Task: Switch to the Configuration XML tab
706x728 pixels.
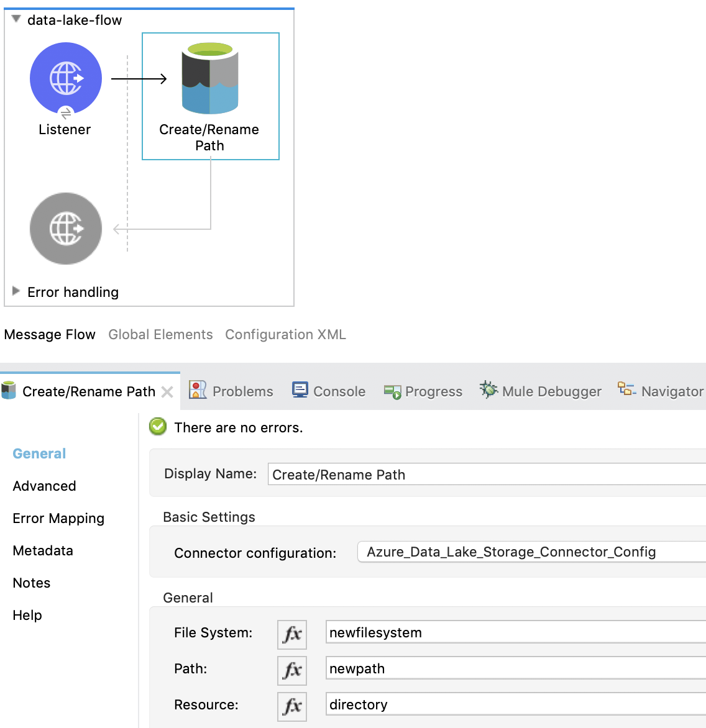Action: click(x=285, y=334)
